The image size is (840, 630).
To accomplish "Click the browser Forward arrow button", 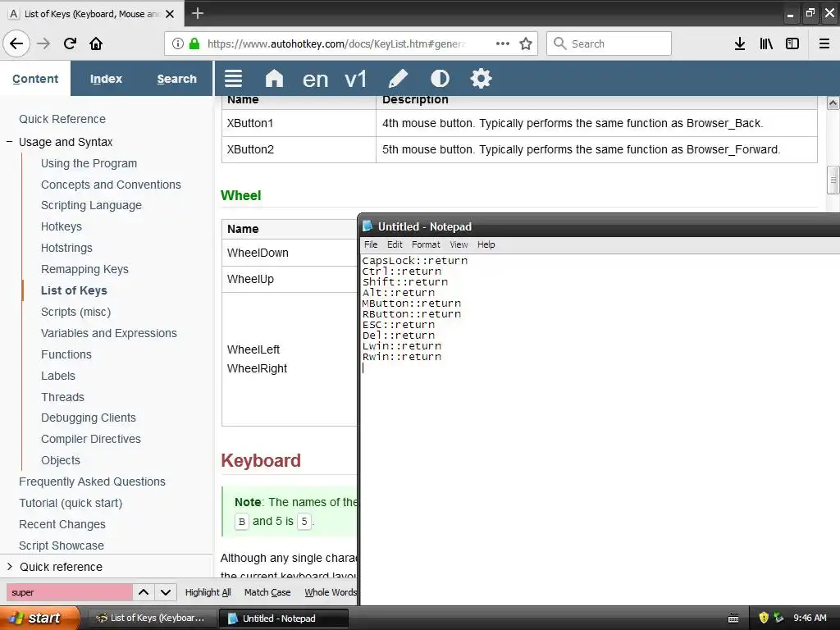I will click(43, 43).
